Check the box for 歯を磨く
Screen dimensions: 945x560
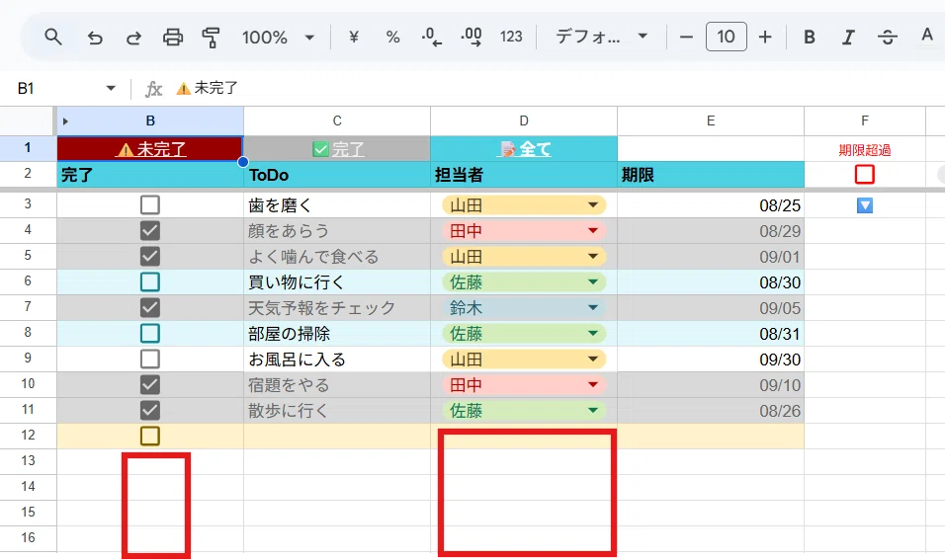pyautogui.click(x=150, y=205)
